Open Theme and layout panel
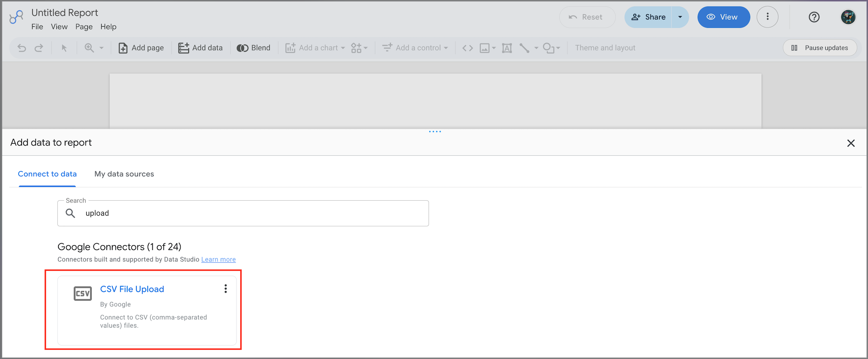Image resolution: width=868 pixels, height=359 pixels. click(x=605, y=48)
